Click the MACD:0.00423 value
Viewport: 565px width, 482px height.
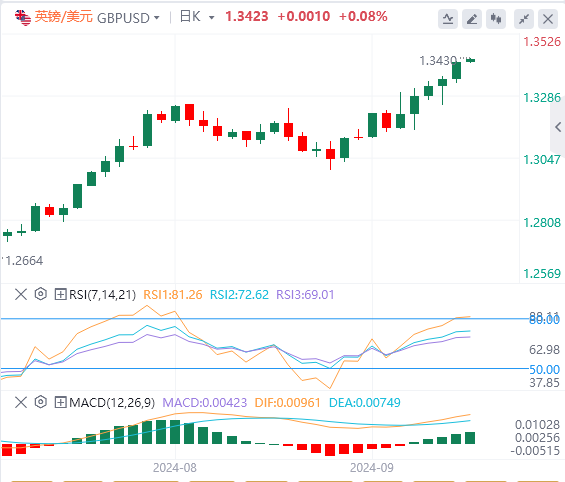[x=205, y=402]
